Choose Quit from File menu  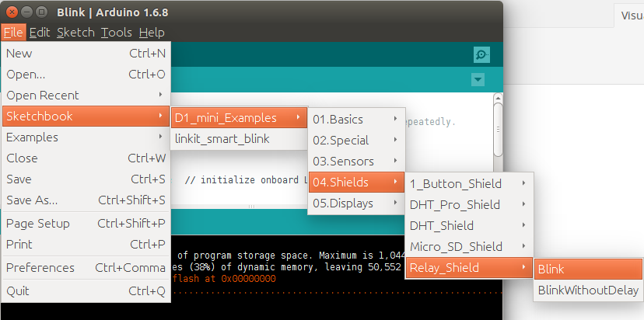click(86, 291)
